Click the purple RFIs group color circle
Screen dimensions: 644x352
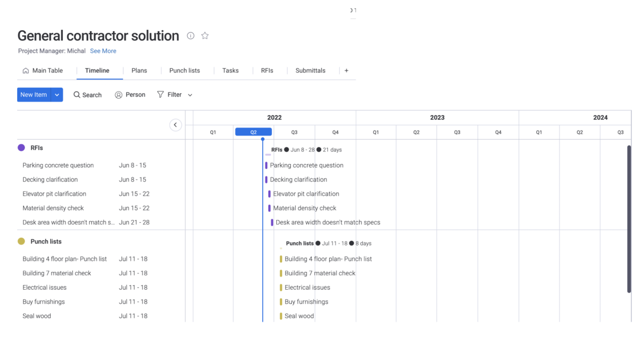[x=21, y=147]
